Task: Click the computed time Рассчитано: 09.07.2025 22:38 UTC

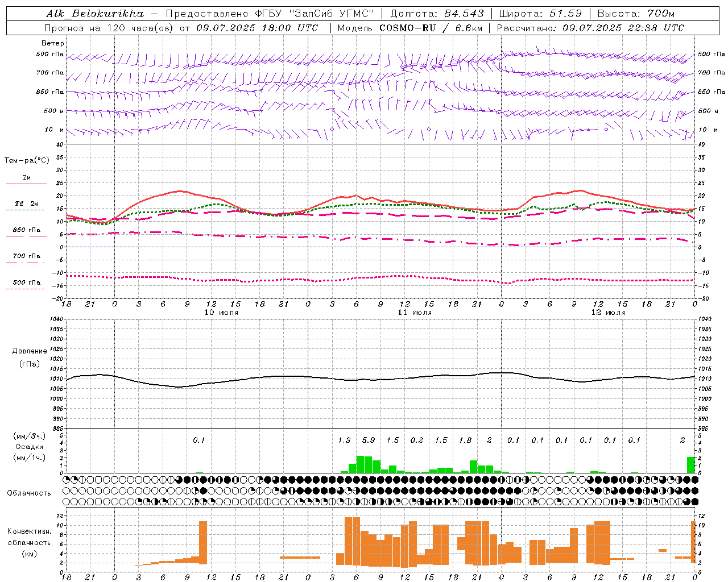Action: (591, 28)
